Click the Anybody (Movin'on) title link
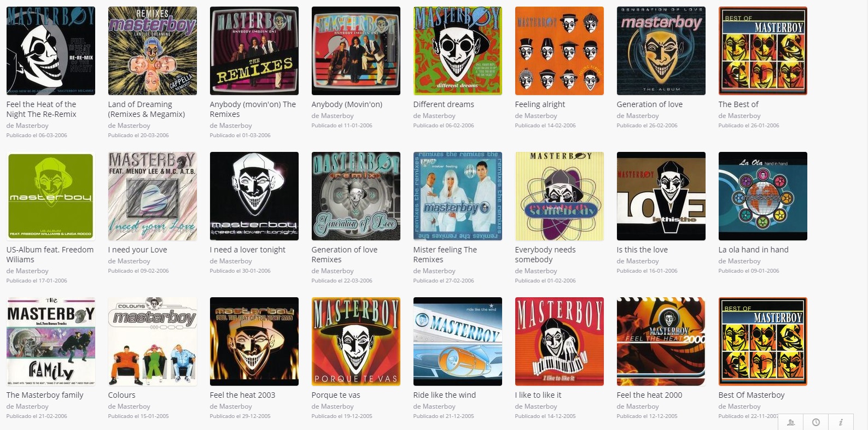The height and width of the screenshot is (430, 868). click(x=347, y=104)
